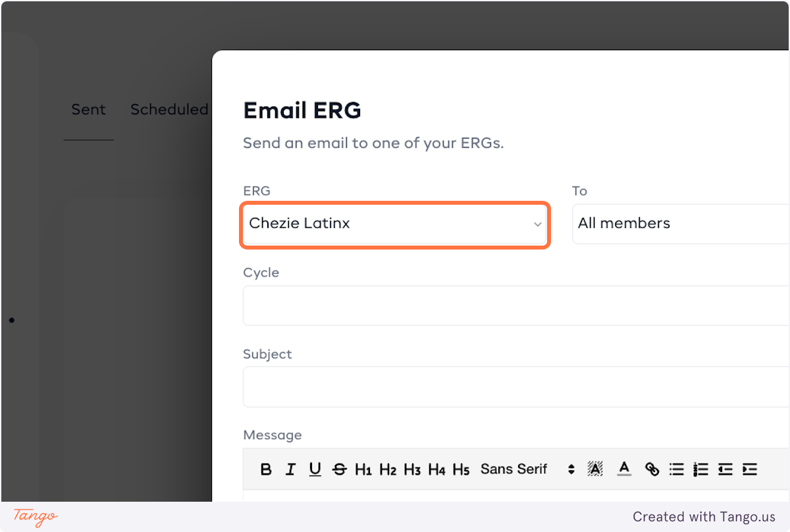Start a bulleted list
The image size is (790, 532).
[x=676, y=469]
